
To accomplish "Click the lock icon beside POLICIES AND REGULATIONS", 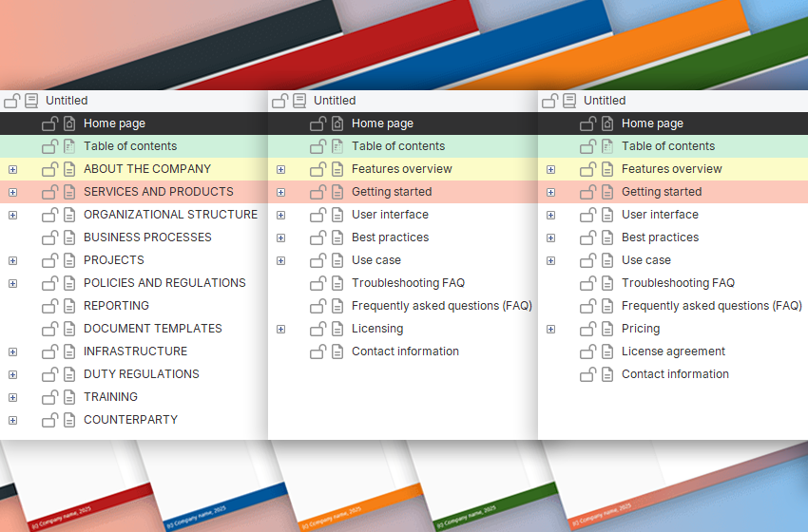I will 50,283.
